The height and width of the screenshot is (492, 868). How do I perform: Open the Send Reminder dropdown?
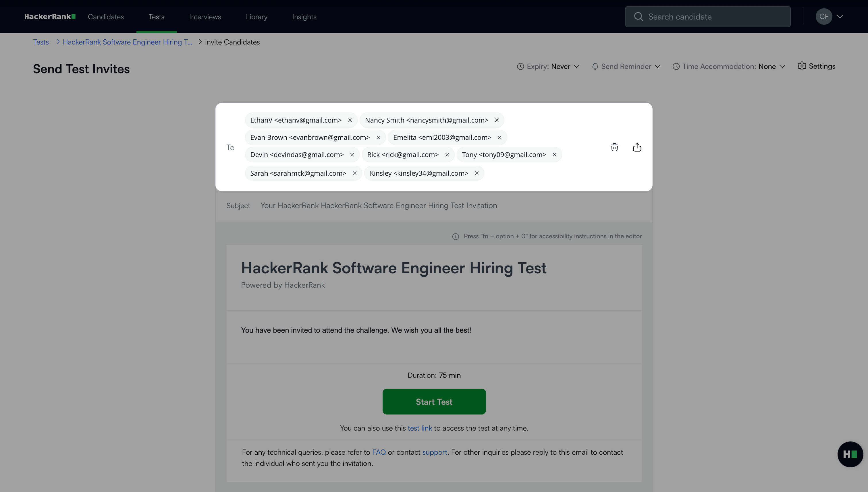click(626, 67)
